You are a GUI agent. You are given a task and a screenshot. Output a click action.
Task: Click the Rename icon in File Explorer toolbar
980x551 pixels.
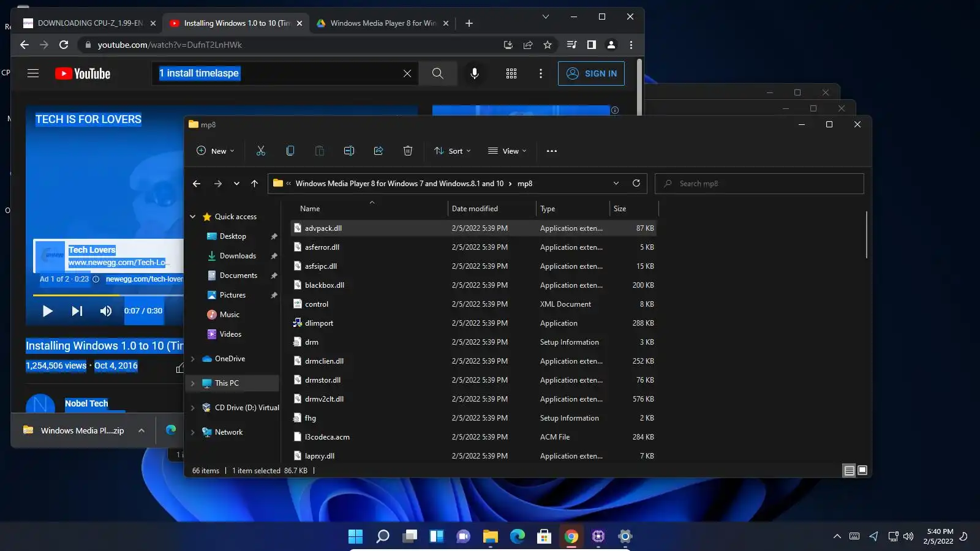click(349, 151)
